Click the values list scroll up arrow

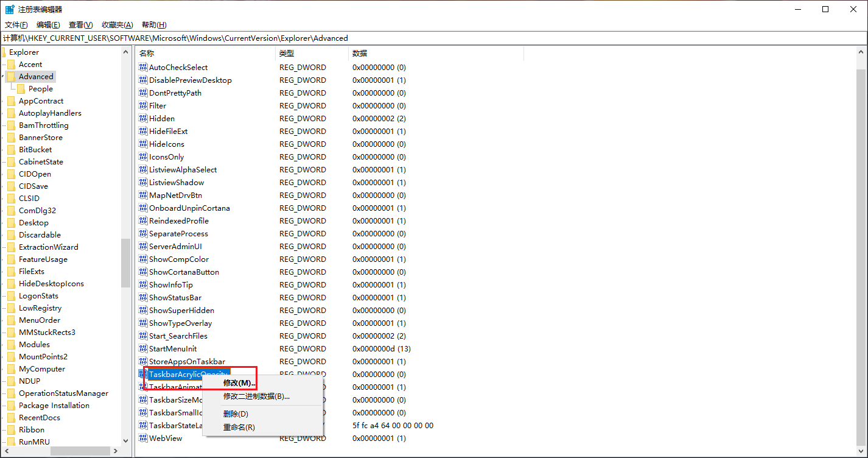pos(861,52)
